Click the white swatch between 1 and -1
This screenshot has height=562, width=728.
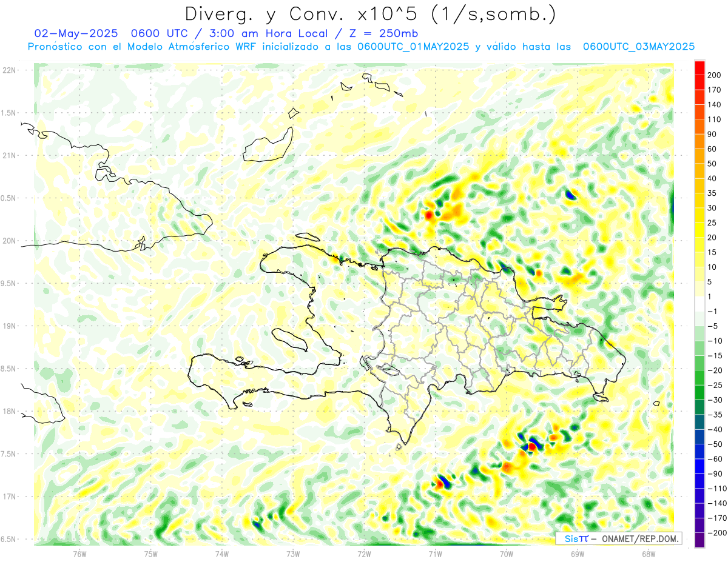click(699, 304)
